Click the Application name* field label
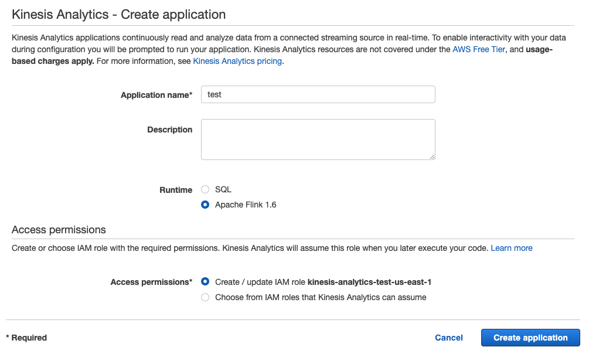Viewport: 606px width, 364px height. pyautogui.click(x=156, y=95)
